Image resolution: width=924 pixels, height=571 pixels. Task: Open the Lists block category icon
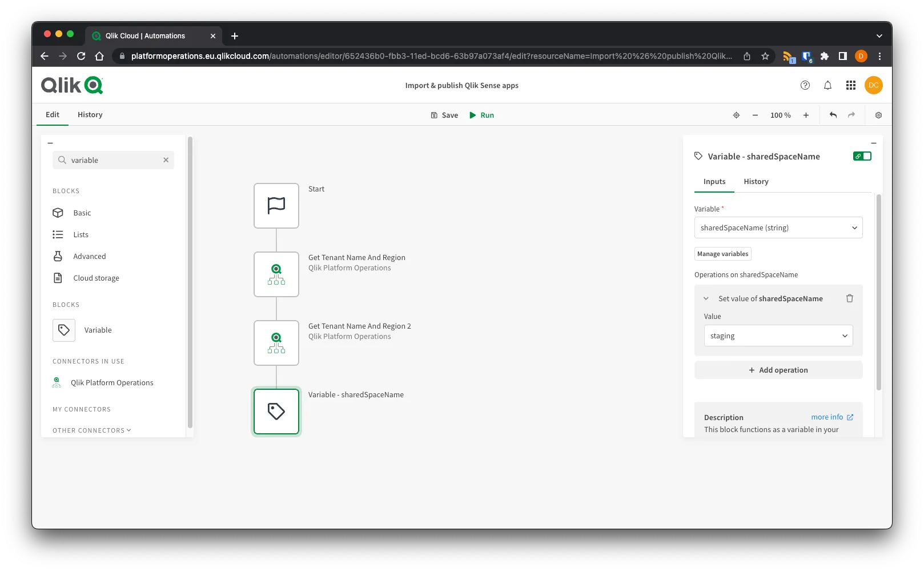(58, 234)
